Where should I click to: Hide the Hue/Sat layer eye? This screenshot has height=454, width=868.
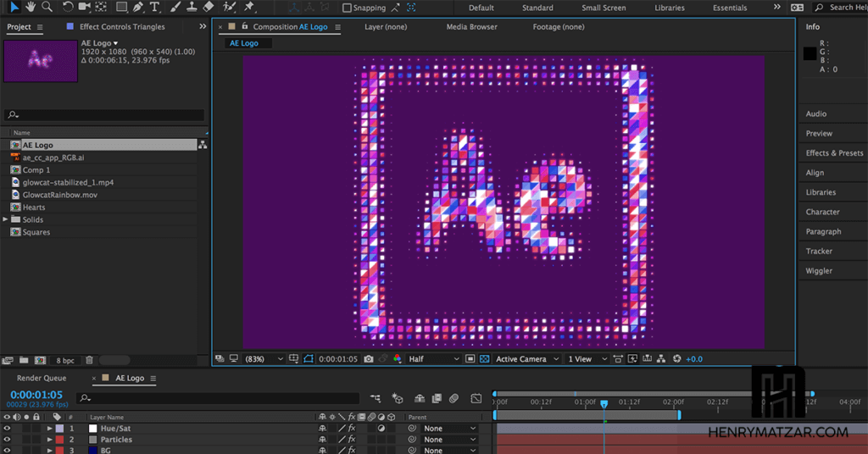[7, 428]
